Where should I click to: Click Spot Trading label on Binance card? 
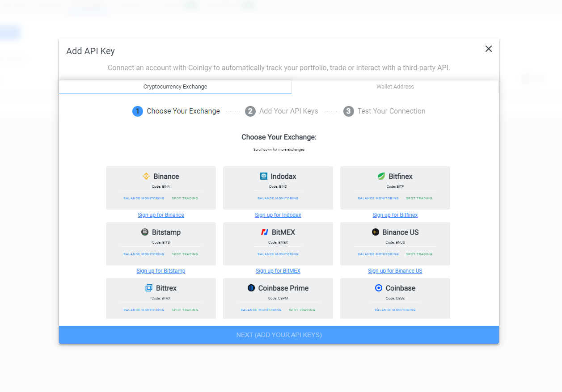[x=185, y=198]
